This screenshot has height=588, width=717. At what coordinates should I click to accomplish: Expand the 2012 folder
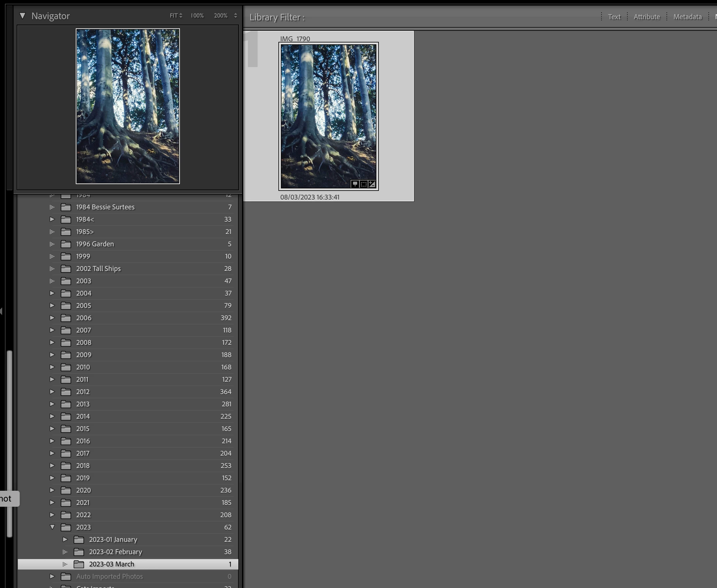coord(52,392)
